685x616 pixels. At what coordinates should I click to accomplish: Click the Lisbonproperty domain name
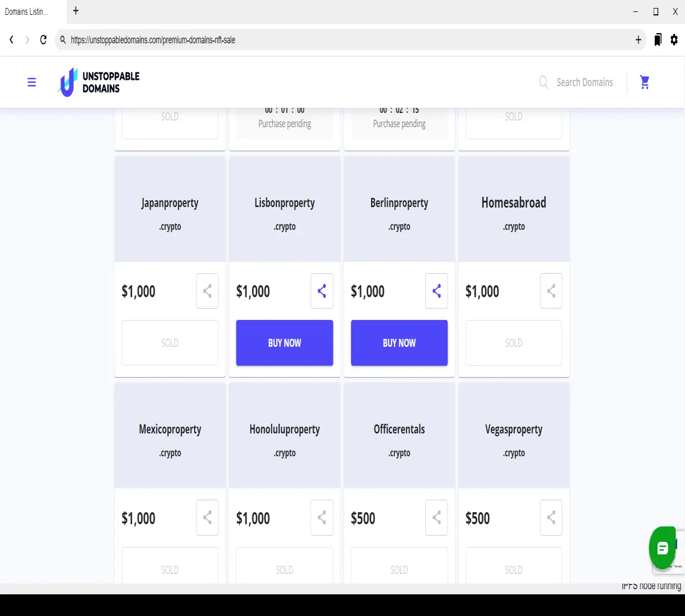coord(285,203)
